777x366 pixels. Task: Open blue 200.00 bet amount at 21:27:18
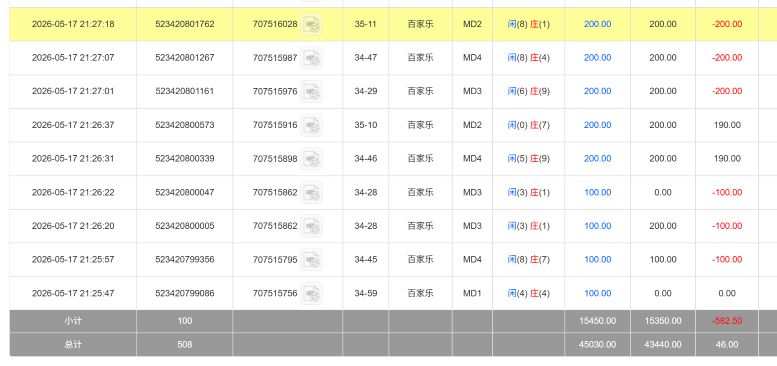coord(597,24)
